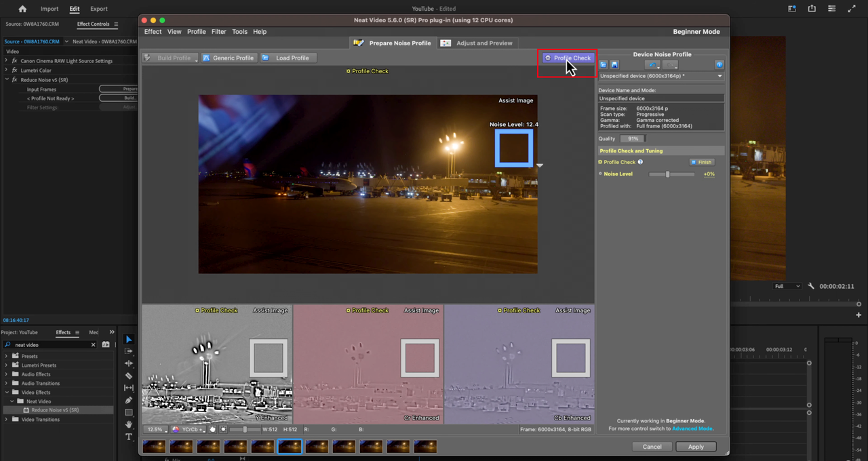868x461 pixels.
Task: Open the Unspecified device profile dropdown
Action: pyautogui.click(x=660, y=76)
